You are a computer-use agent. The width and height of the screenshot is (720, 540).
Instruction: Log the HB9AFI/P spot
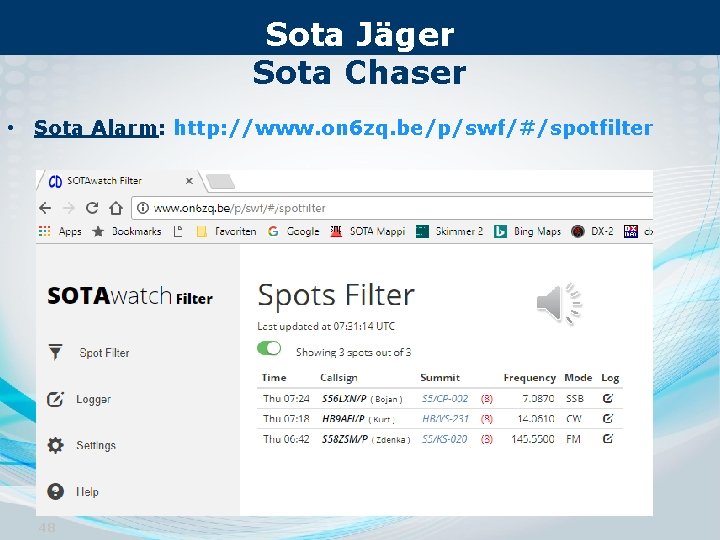coord(608,418)
